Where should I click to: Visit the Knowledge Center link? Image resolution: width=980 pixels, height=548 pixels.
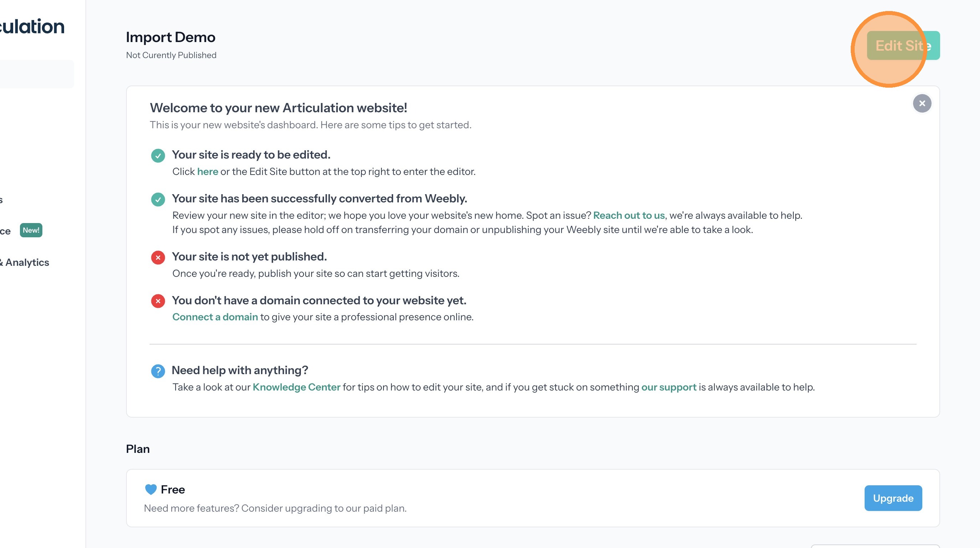point(296,387)
